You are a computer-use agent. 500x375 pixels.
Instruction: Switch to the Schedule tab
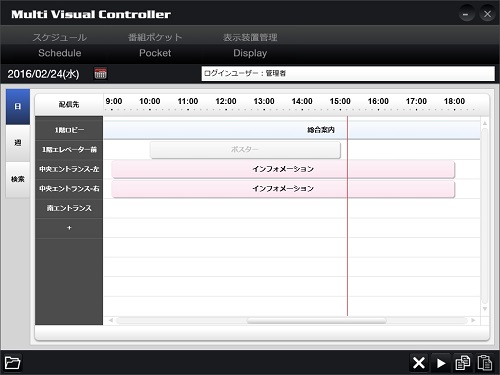pos(60,45)
